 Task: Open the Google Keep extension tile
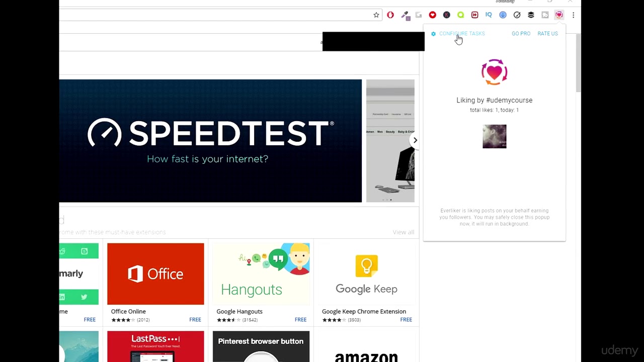[367, 283]
